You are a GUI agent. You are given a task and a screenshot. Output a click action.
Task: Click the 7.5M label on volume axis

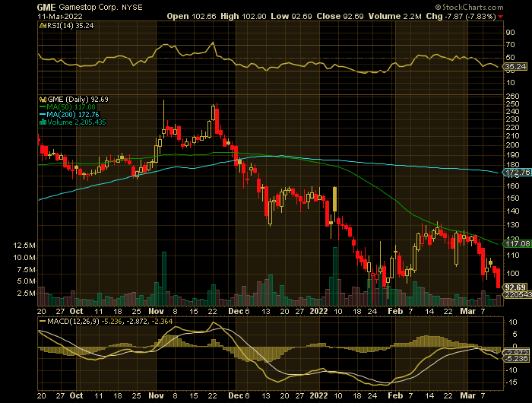point(27,270)
